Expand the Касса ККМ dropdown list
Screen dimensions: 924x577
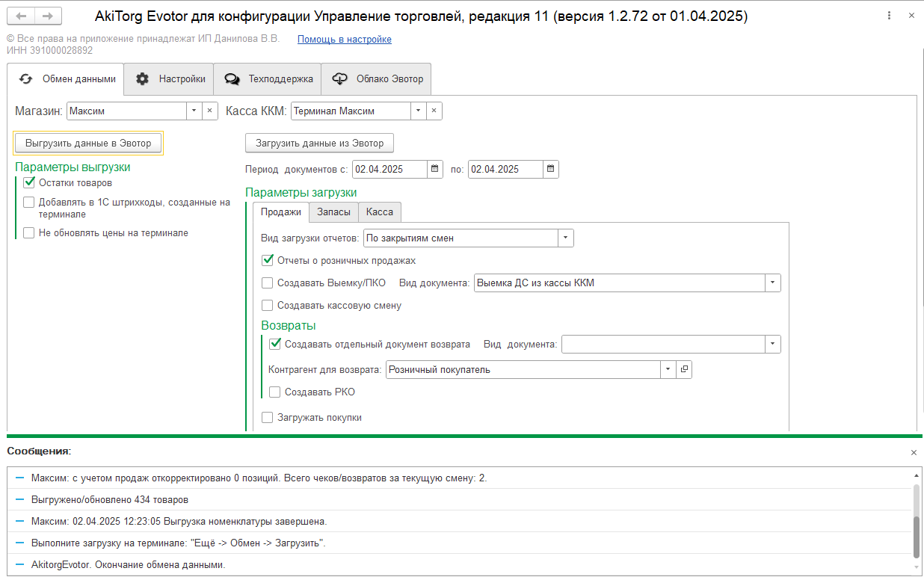[419, 111]
